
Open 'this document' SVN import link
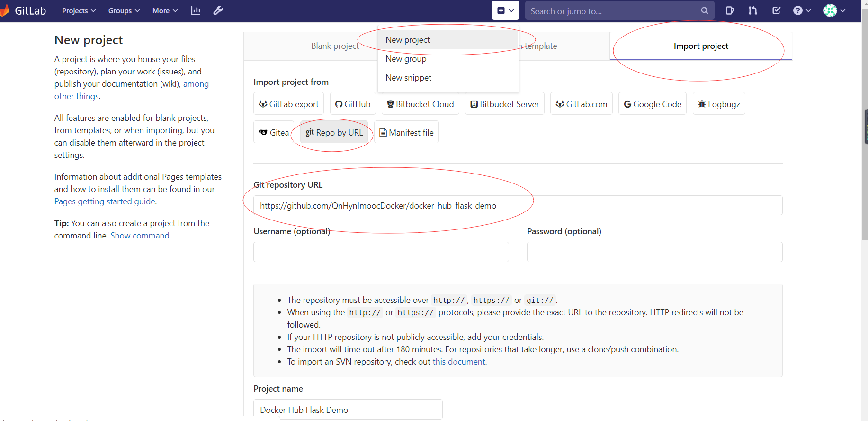point(459,361)
